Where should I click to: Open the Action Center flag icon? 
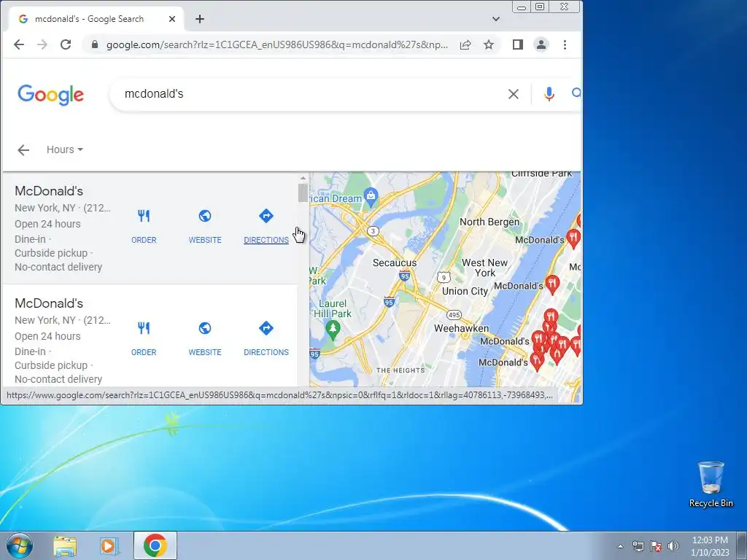click(x=656, y=546)
